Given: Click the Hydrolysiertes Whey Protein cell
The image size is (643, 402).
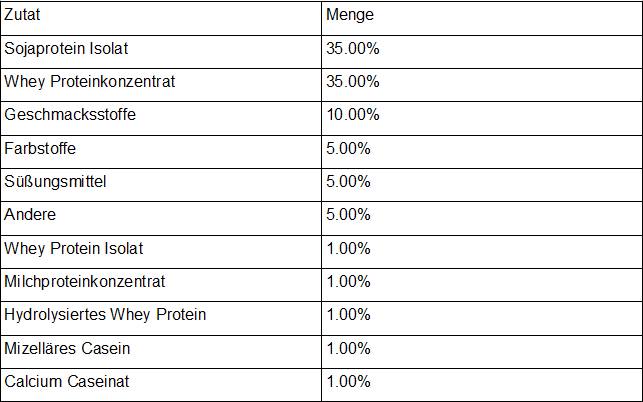Looking at the screenshot, I should 161,318.
